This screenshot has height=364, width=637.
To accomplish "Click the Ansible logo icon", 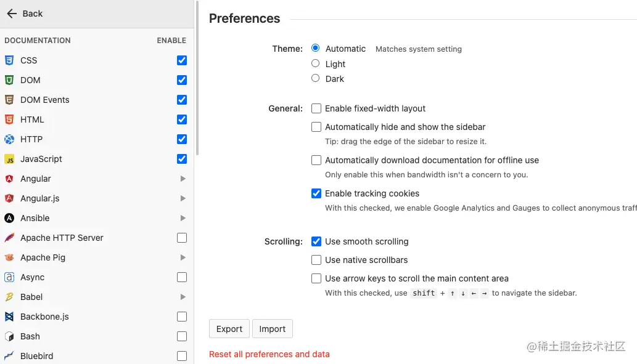I will coord(9,218).
